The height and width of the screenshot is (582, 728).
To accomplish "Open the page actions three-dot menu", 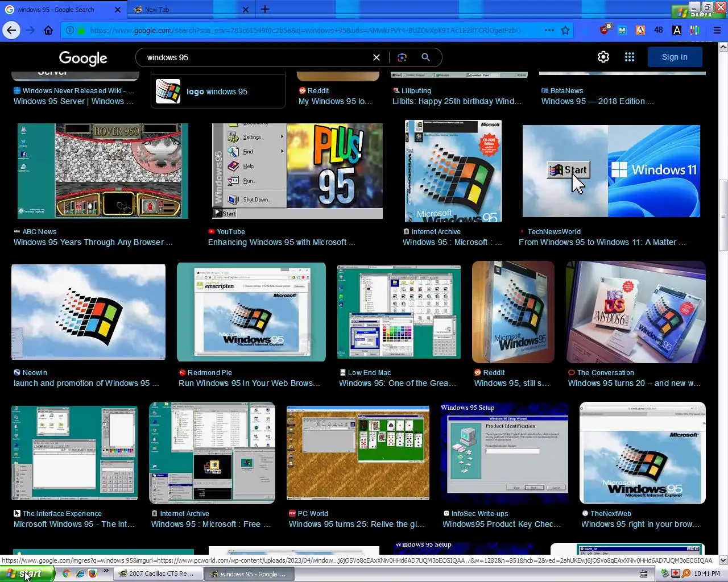I will (x=549, y=30).
